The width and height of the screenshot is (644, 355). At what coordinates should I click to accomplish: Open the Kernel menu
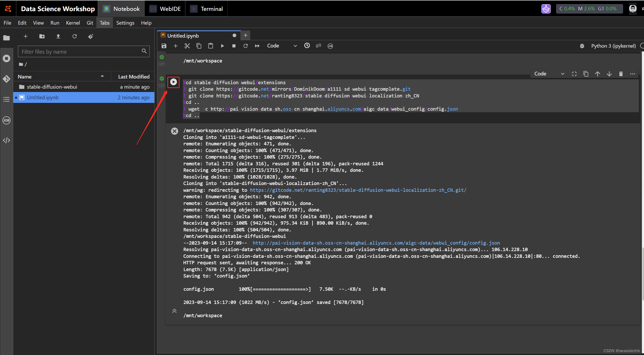pos(73,23)
